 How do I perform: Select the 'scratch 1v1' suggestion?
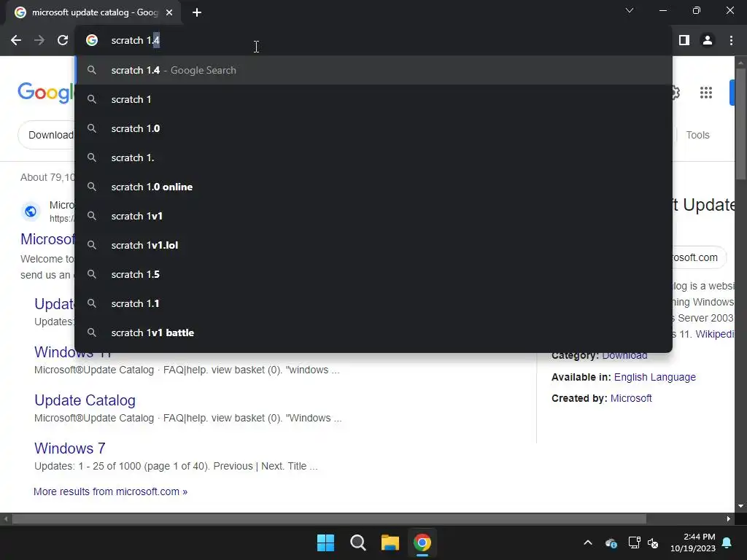click(373, 216)
